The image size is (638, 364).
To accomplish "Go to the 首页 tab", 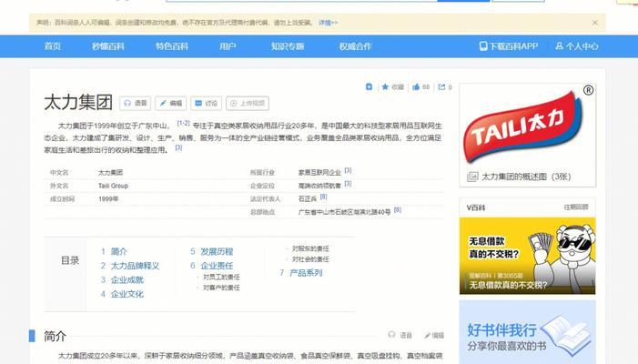I will point(53,46).
